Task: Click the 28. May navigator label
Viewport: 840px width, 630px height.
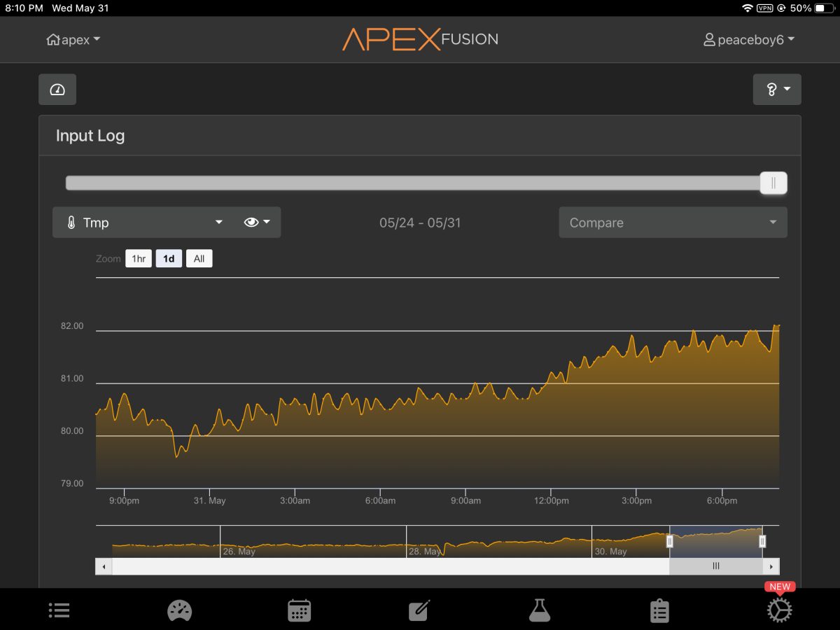Action: (x=425, y=552)
